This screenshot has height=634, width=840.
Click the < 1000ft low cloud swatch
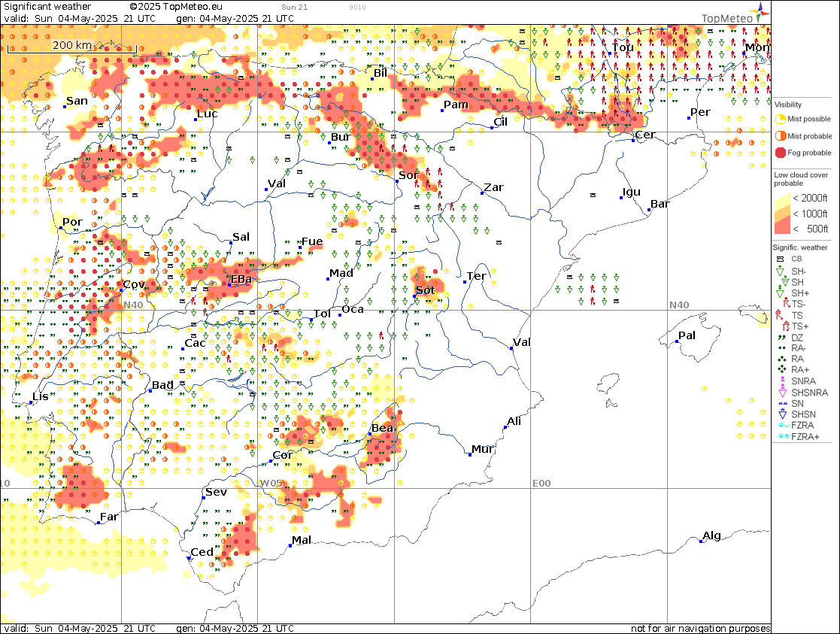click(782, 214)
